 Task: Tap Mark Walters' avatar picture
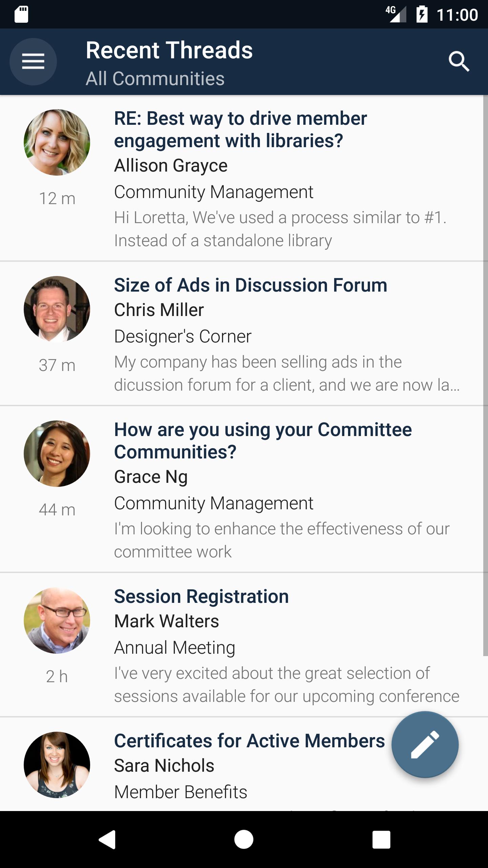[x=57, y=620]
